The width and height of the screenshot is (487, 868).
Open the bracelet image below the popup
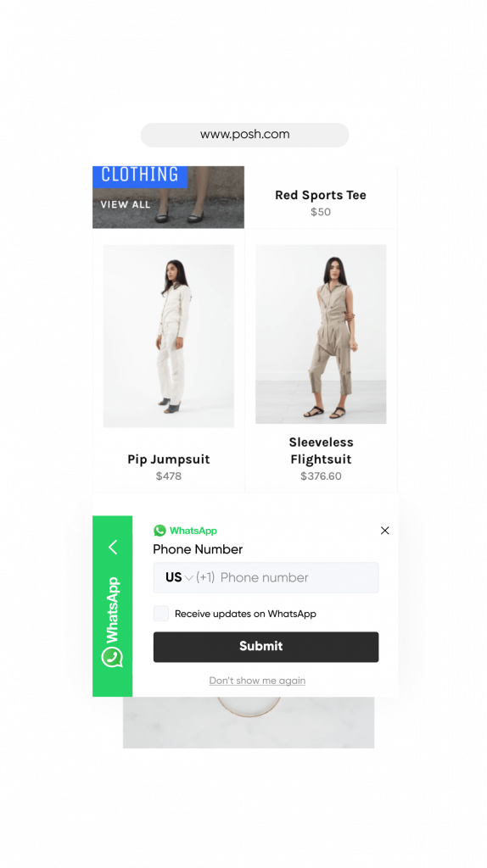249,722
